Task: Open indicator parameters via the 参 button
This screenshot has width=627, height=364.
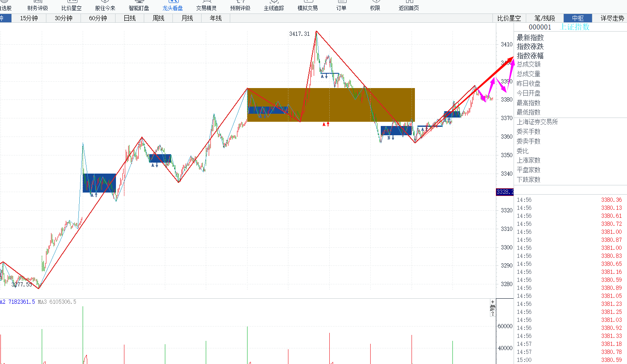Action: [492, 308]
